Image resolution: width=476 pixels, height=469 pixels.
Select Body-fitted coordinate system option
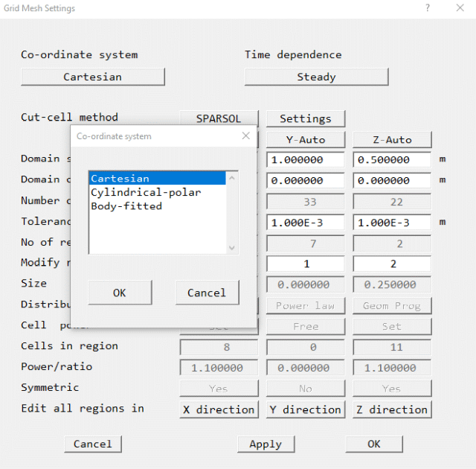(x=126, y=206)
